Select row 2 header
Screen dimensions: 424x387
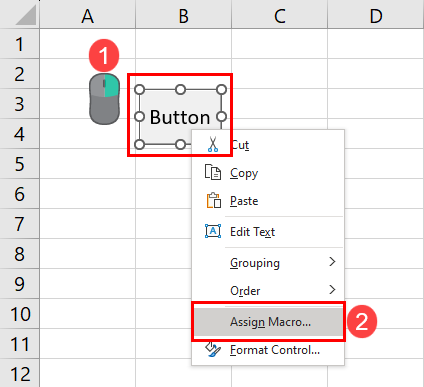(19, 74)
